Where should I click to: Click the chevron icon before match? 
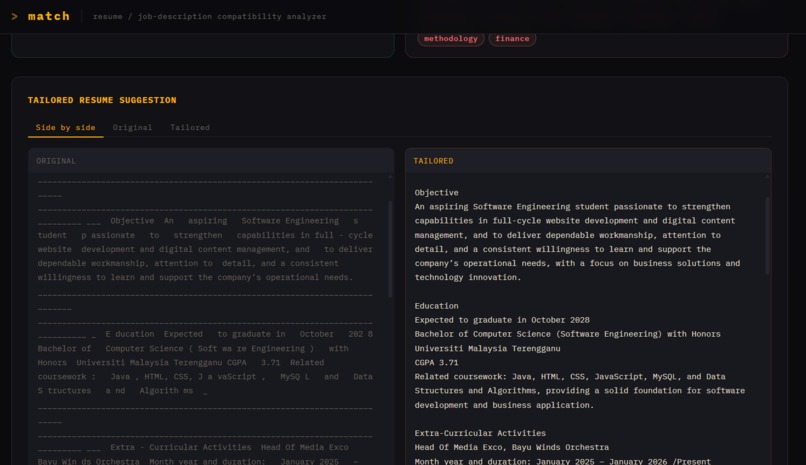15,16
